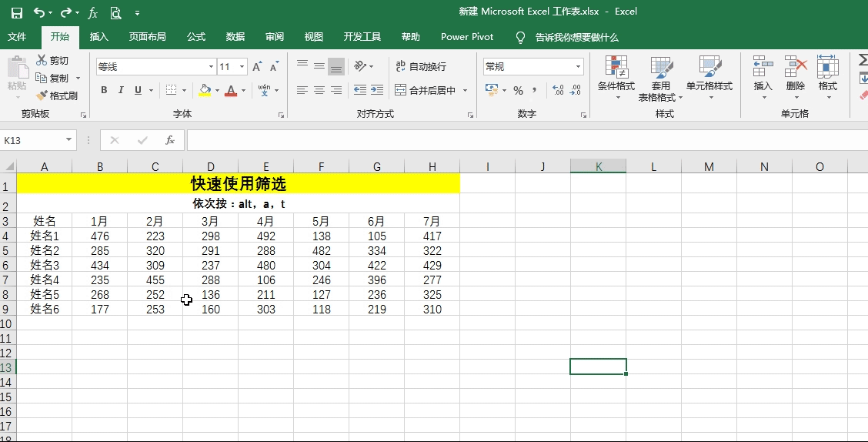Expand fill color dropdown arrow
868x442 pixels.
217,90
